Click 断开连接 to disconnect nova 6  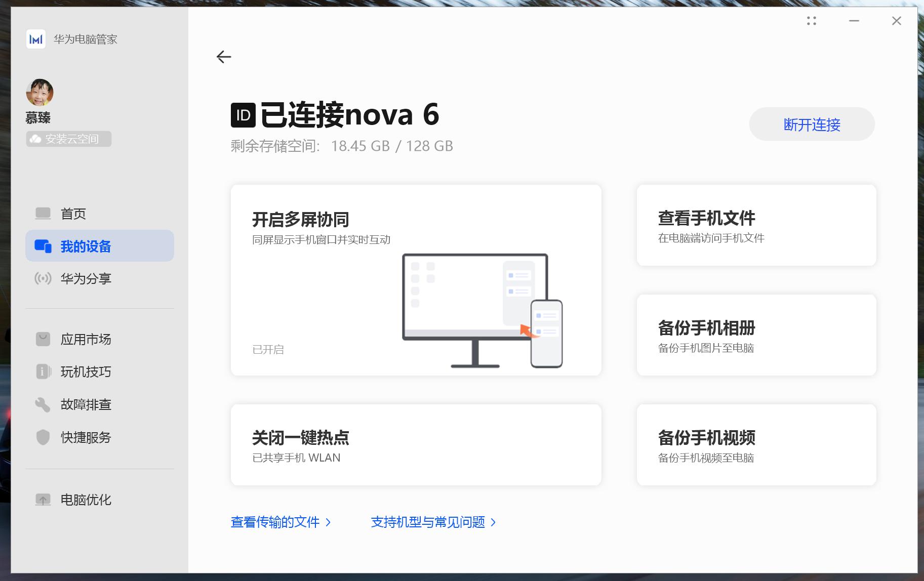(811, 124)
